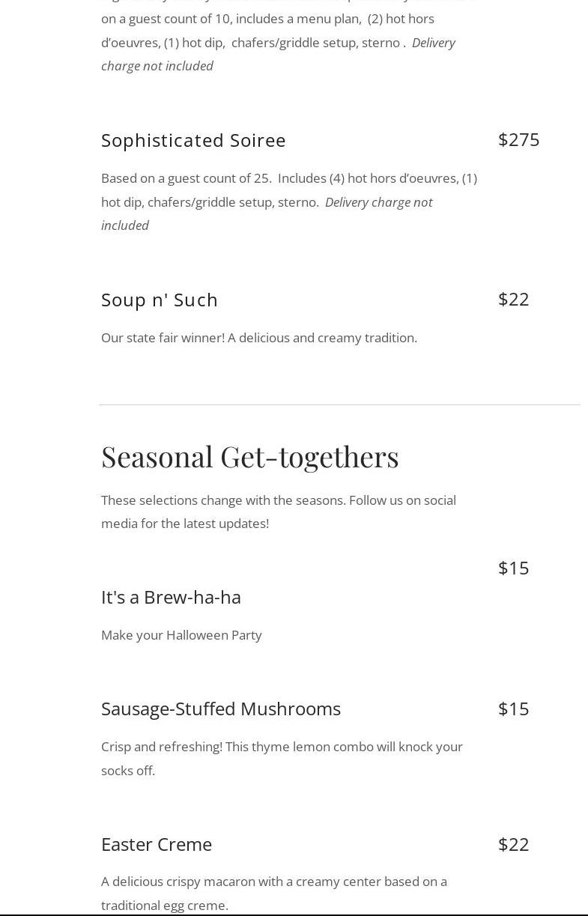The height and width of the screenshot is (916, 588).
Task: Click the Soup n' Such $22 price
Action: click(x=513, y=299)
